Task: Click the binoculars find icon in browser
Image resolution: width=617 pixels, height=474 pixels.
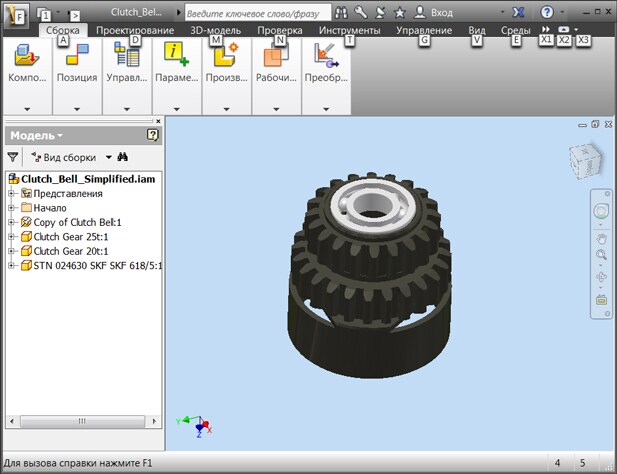Action: point(122,157)
